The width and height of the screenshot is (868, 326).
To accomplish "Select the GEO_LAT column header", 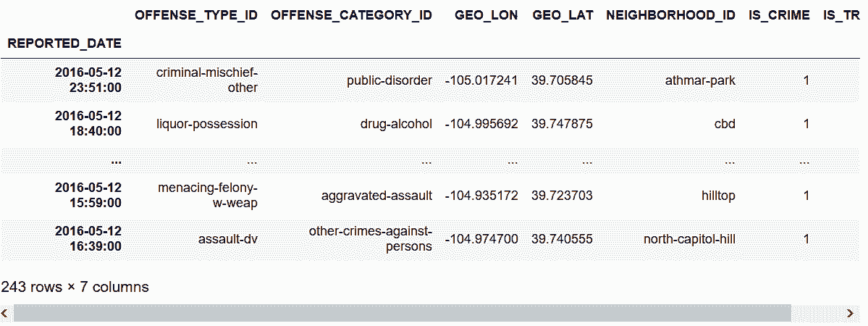I will [562, 15].
